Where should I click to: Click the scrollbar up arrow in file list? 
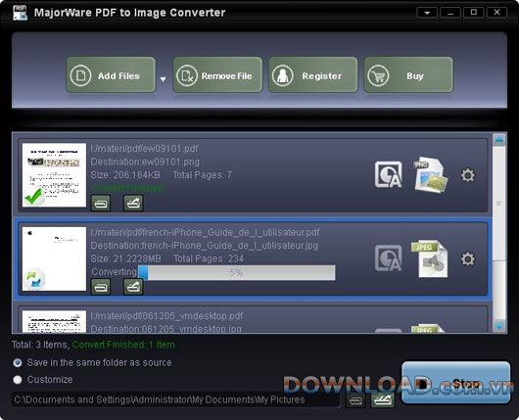tap(498, 140)
